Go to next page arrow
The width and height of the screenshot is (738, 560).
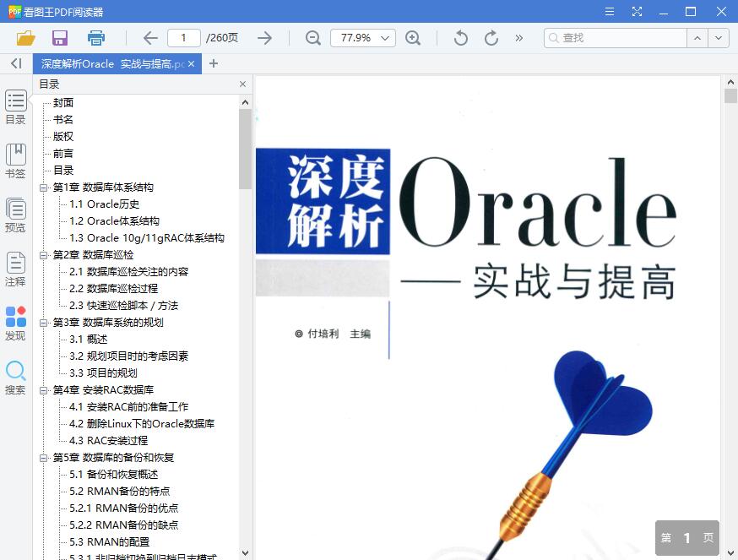pos(264,38)
